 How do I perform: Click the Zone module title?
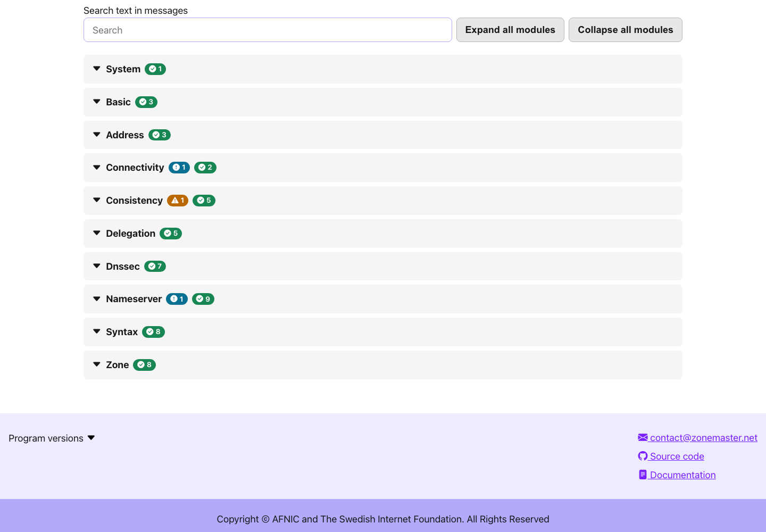pos(118,365)
